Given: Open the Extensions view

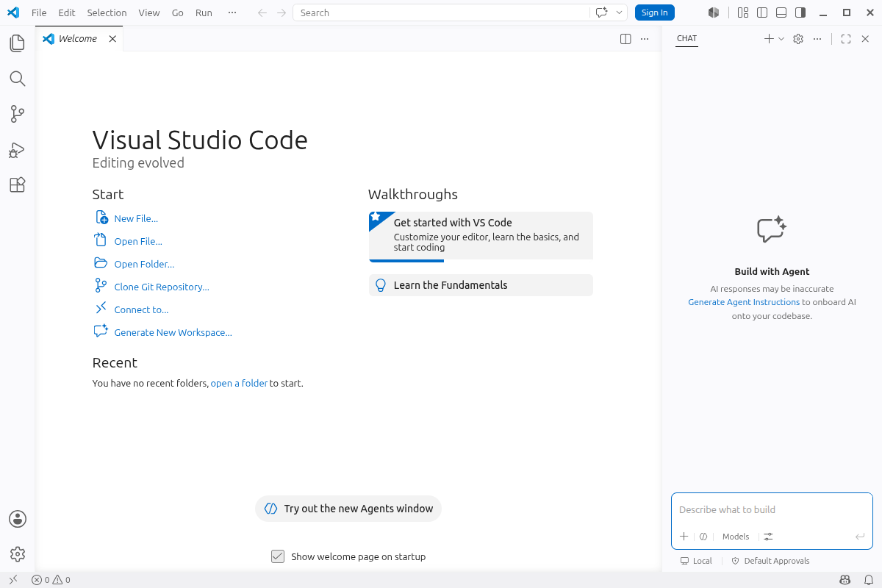Looking at the screenshot, I should point(18,185).
